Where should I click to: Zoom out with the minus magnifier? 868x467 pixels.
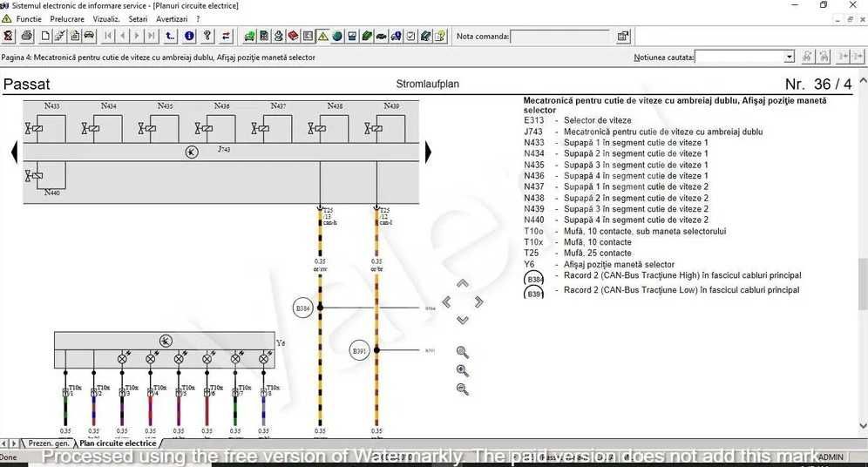pos(462,389)
